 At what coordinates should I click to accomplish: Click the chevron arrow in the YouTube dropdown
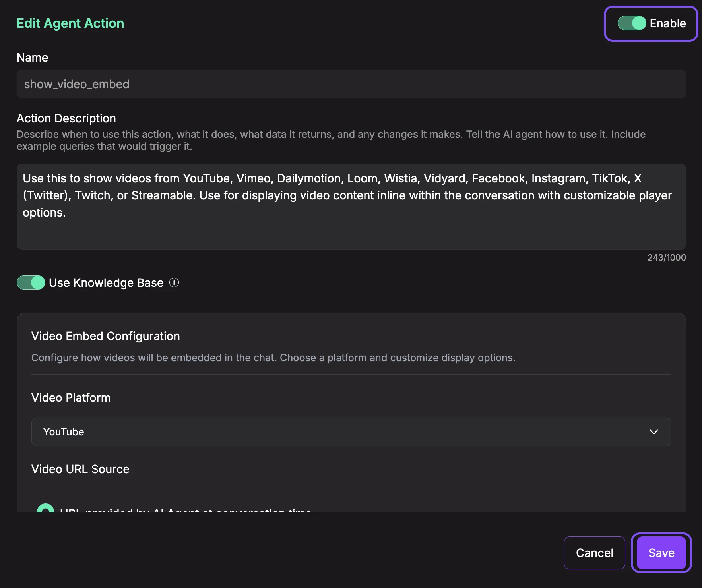(x=654, y=432)
